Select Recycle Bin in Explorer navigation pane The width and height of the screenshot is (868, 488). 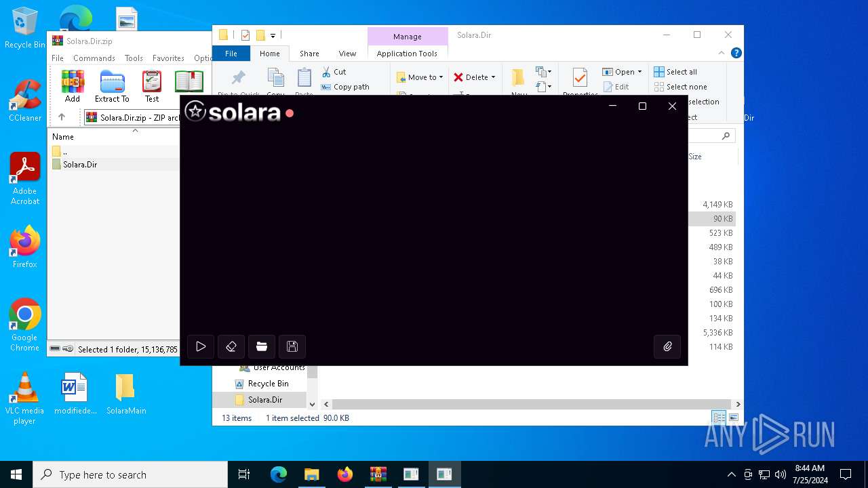click(268, 384)
